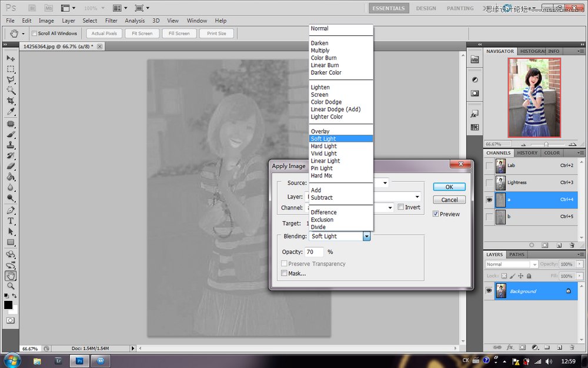Select the Crop tool in toolbar
Viewport: 588px width, 368px height.
click(11, 101)
